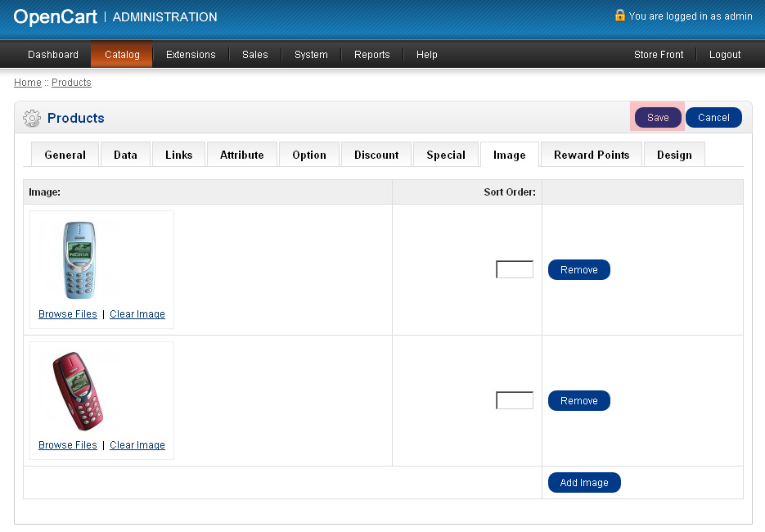Click Browse Files under the red phone
Screen dimensions: 765x532
point(67,445)
